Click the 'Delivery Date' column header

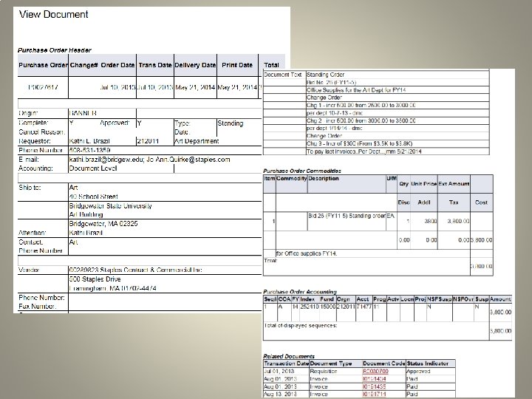tap(195, 65)
